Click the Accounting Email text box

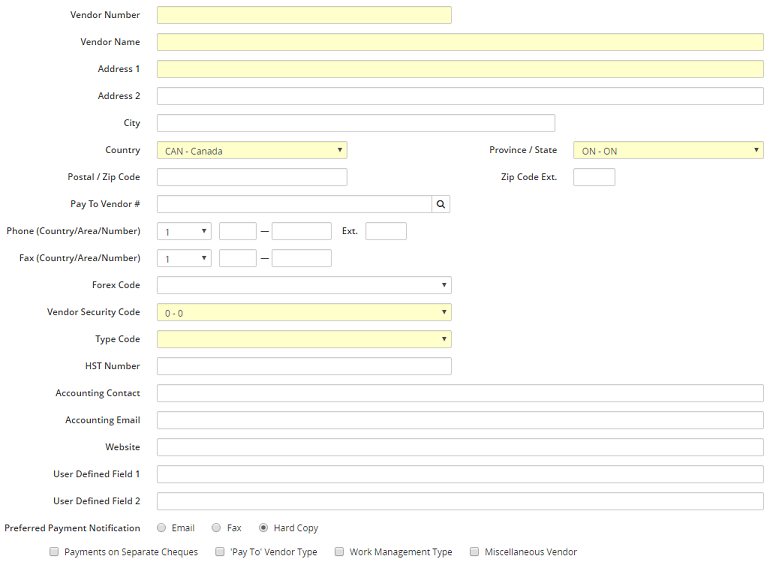click(x=460, y=420)
